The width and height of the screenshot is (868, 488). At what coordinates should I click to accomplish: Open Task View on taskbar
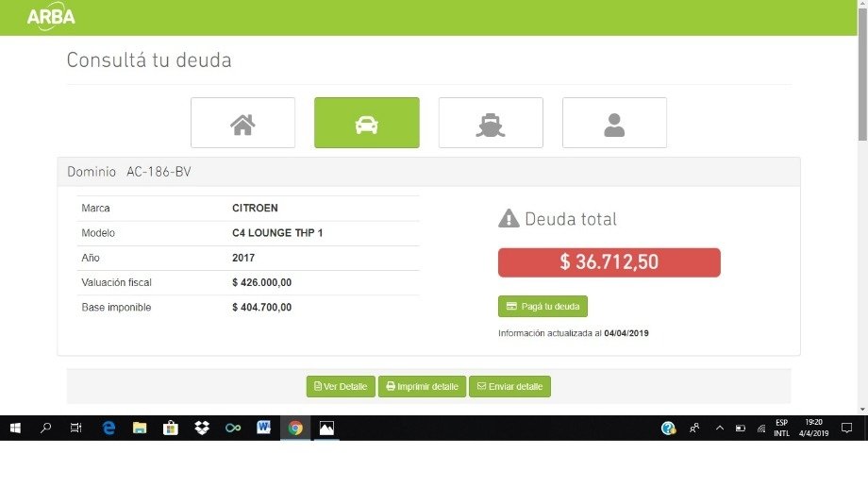pos(75,429)
